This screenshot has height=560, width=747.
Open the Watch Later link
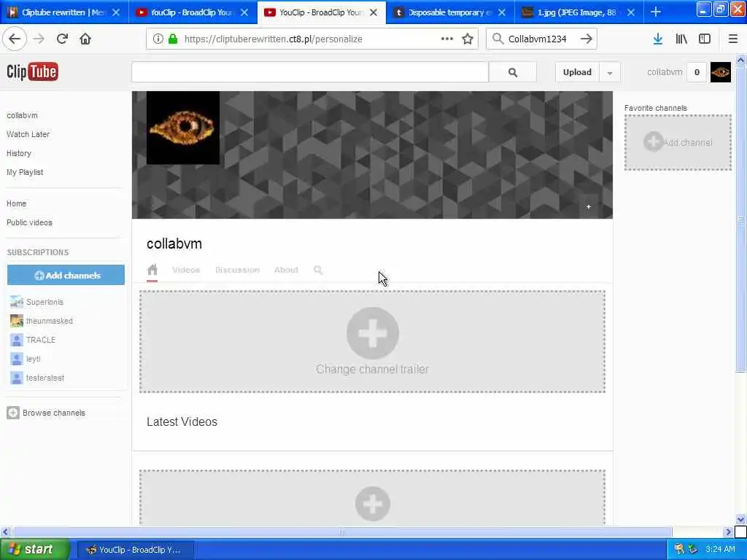28,134
